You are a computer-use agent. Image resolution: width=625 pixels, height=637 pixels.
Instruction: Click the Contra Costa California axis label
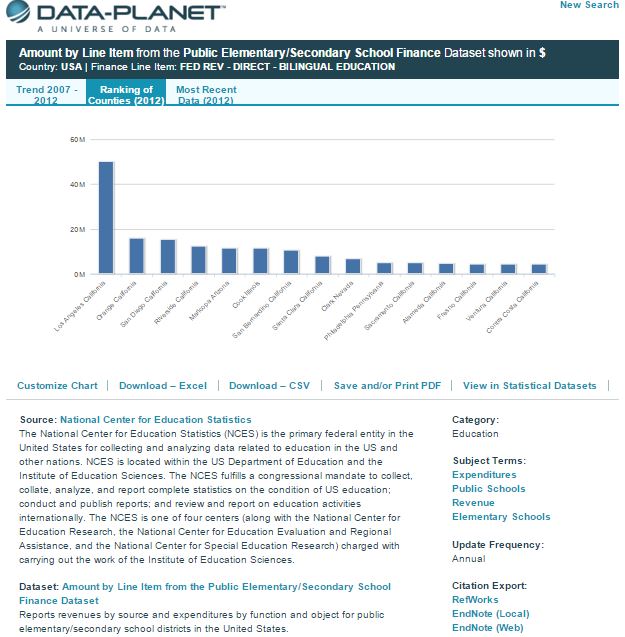pyautogui.click(x=512, y=307)
